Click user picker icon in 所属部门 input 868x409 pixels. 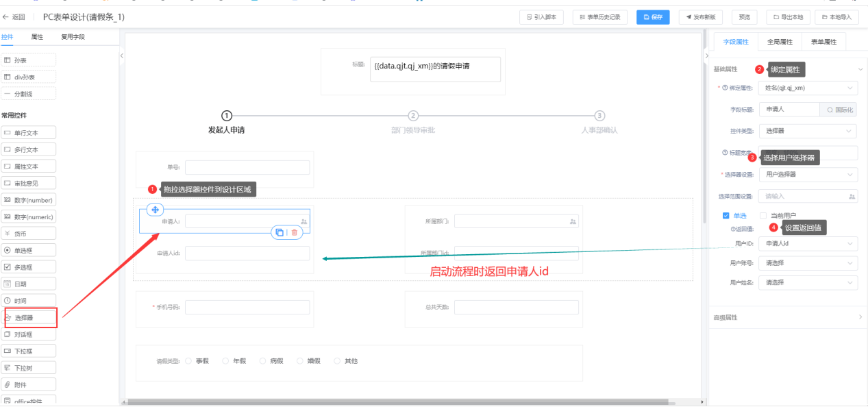pos(573,222)
